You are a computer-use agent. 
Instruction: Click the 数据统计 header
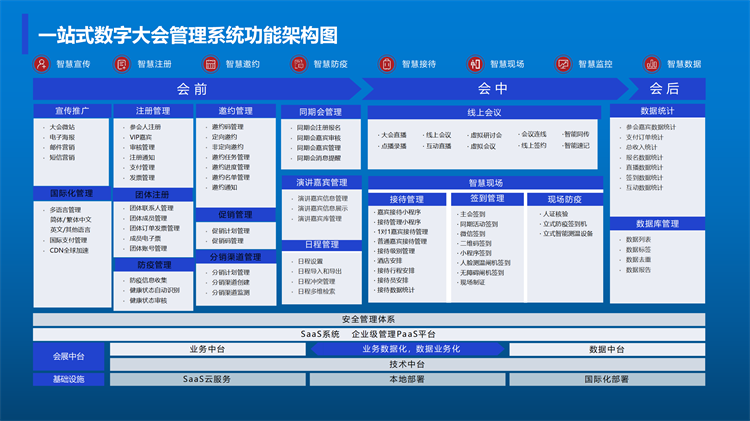pyautogui.click(x=657, y=111)
